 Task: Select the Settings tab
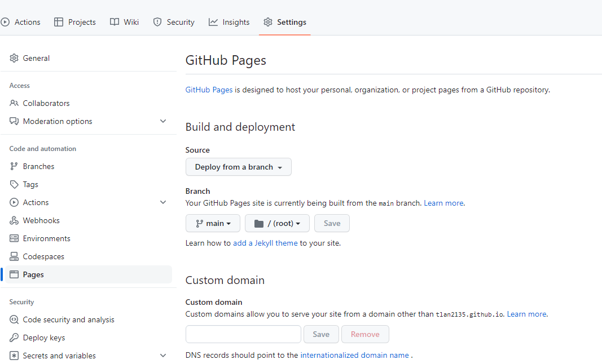tap(285, 22)
